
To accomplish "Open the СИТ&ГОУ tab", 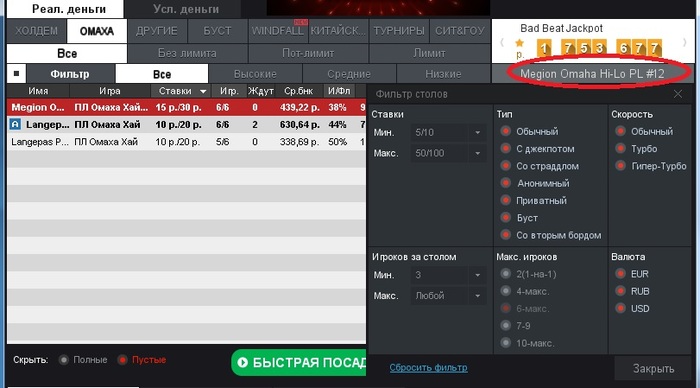I will pyautogui.click(x=460, y=31).
